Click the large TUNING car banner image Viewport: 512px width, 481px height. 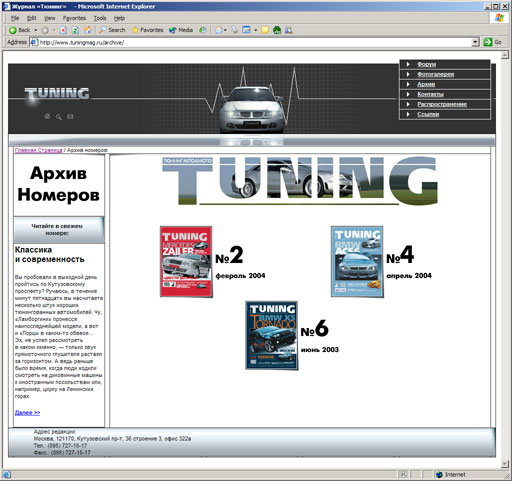(x=300, y=180)
